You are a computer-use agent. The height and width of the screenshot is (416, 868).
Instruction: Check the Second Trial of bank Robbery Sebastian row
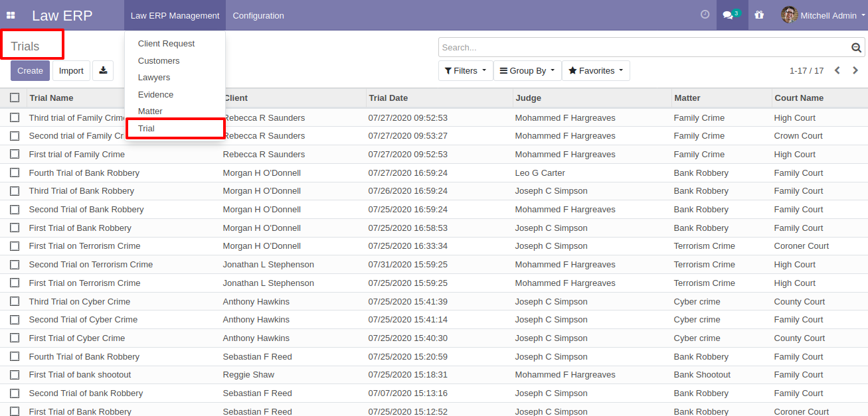click(15, 393)
